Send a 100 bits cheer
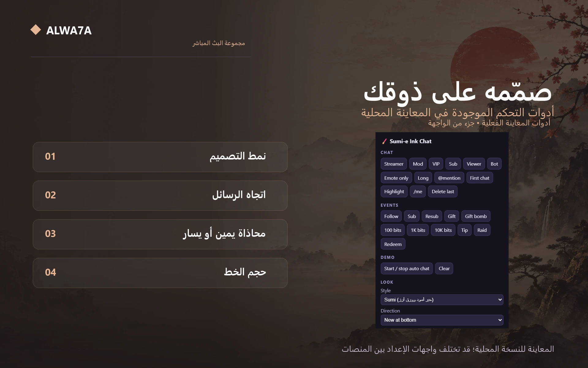 tap(393, 230)
